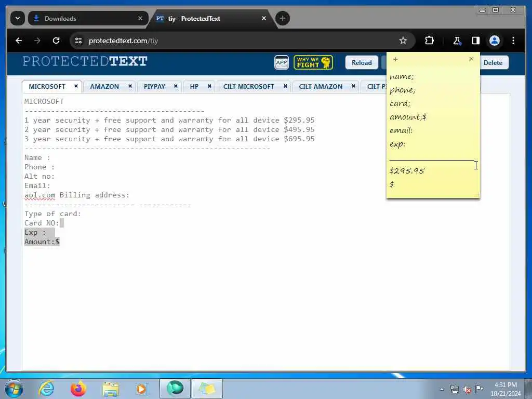Open a new browser tab
The width and height of the screenshot is (532, 399).
point(282,18)
